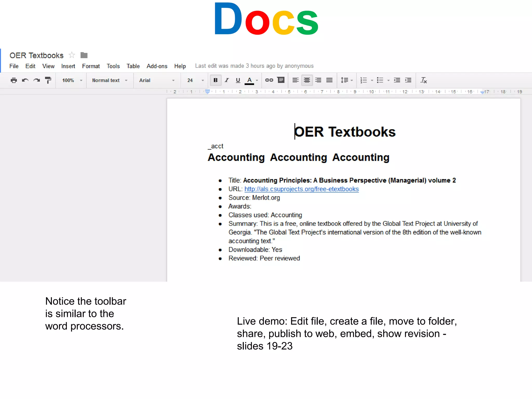The width and height of the screenshot is (532, 399).
Task: Click the Classes used: Accounting bullet
Action: click(265, 215)
